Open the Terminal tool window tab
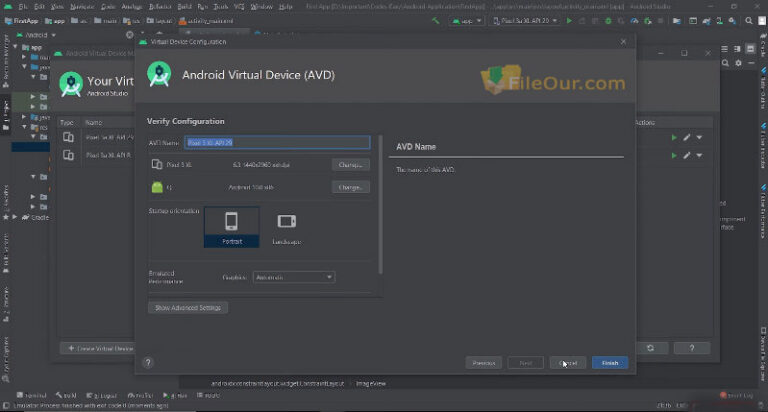This screenshot has width=768, height=412. [31, 395]
